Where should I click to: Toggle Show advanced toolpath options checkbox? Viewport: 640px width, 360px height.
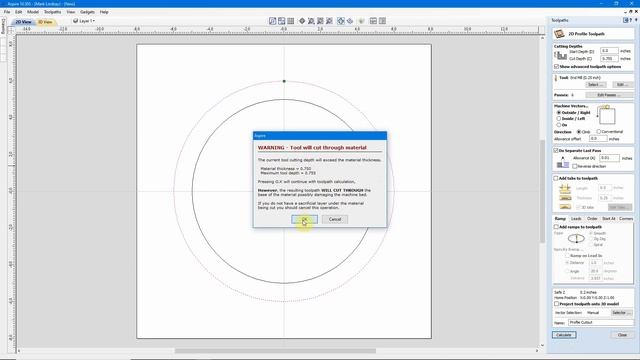[556, 66]
